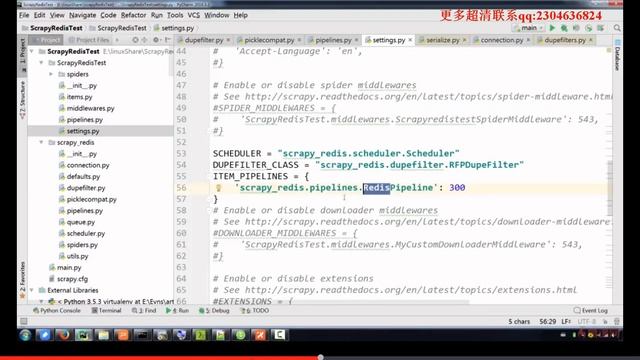Open the Structure tool window sidebar
640x360 pixels.
coord(22,100)
